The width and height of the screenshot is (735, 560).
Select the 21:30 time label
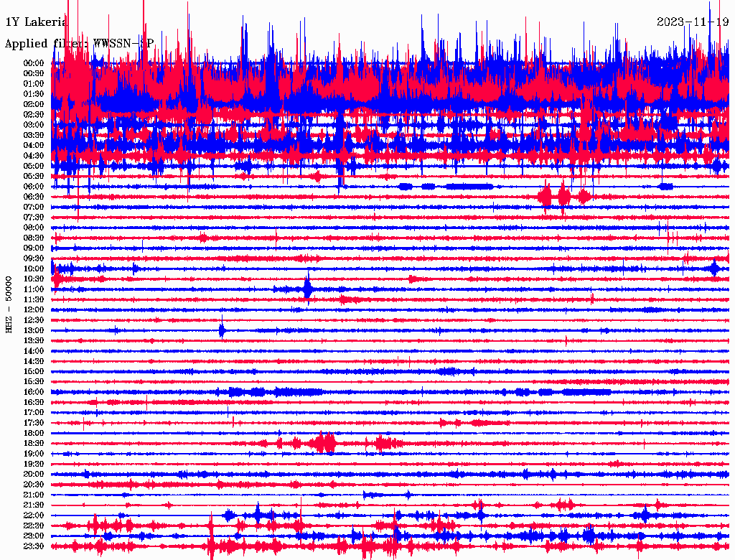click(34, 505)
